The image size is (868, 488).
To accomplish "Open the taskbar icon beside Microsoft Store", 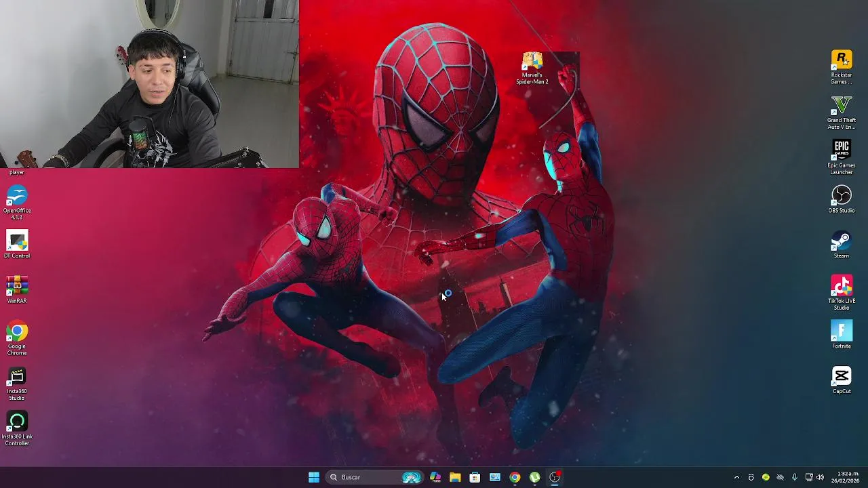I will pyautogui.click(x=495, y=477).
